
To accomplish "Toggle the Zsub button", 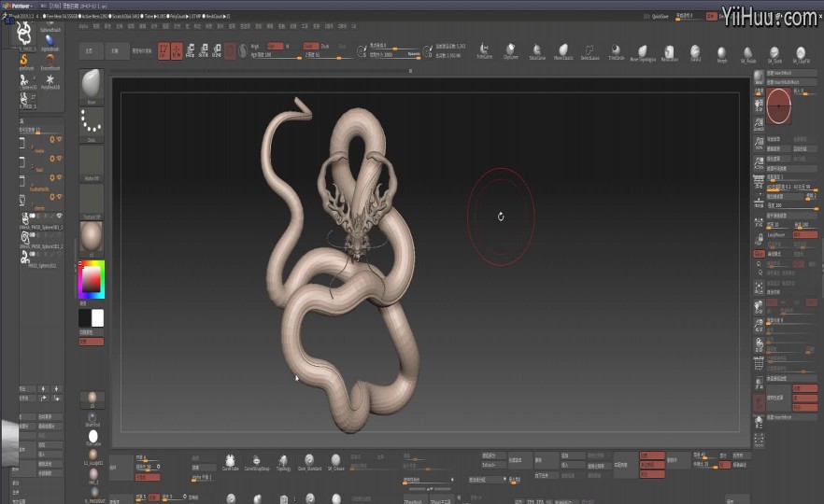I will (325, 47).
